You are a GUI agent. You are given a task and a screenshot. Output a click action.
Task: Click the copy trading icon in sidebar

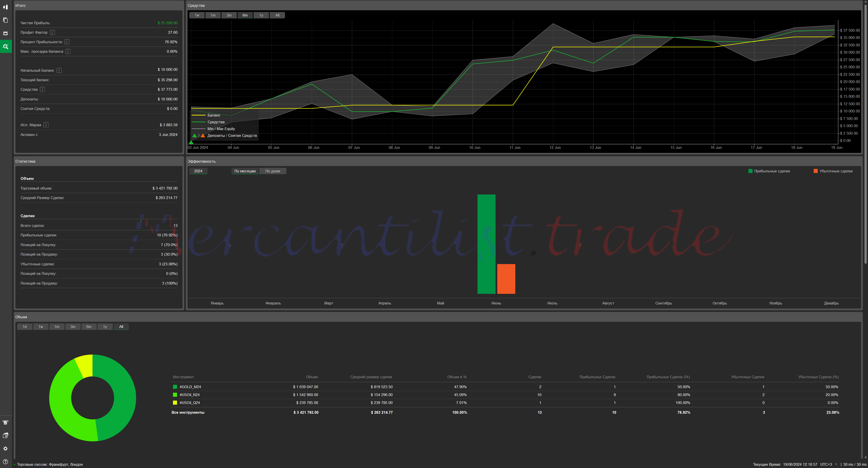pyautogui.click(x=5, y=20)
